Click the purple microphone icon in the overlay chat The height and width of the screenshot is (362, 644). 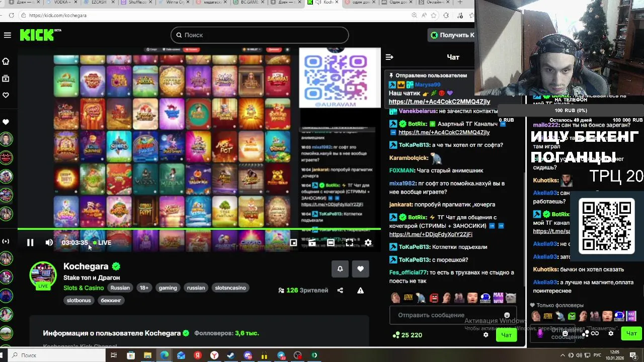540,333
